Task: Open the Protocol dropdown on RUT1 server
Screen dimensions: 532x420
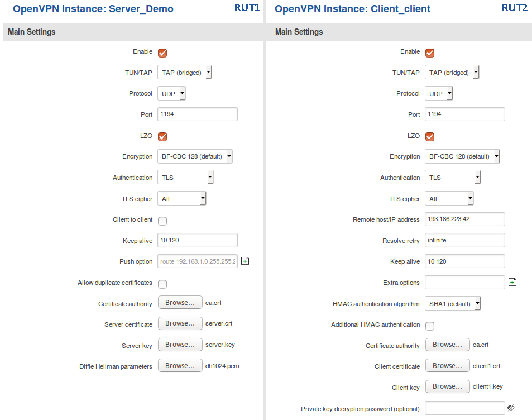Action: coord(171,93)
